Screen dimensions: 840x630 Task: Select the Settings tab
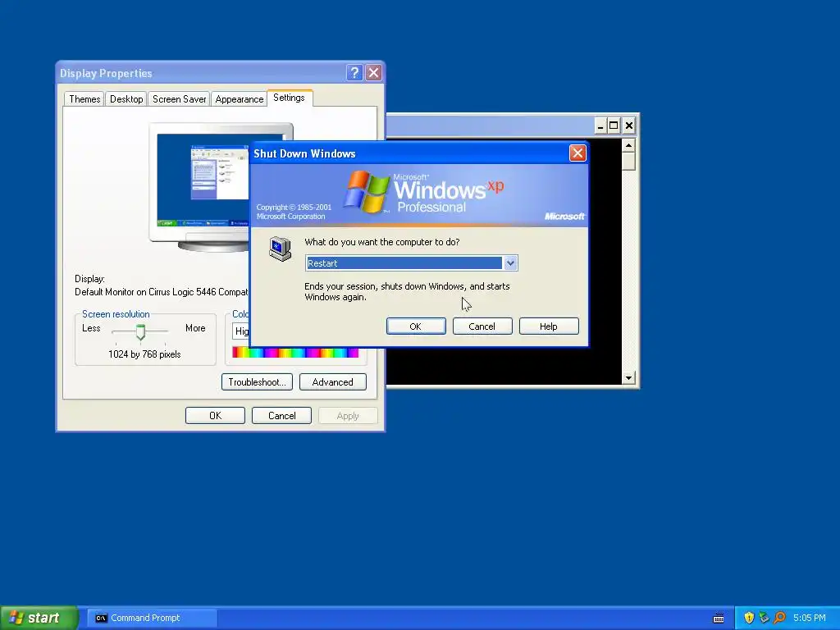[289, 98]
